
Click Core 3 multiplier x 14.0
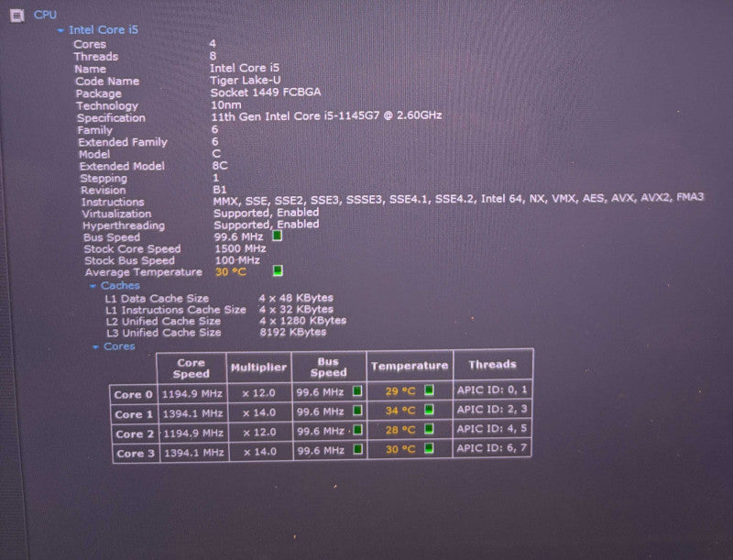coord(260,452)
